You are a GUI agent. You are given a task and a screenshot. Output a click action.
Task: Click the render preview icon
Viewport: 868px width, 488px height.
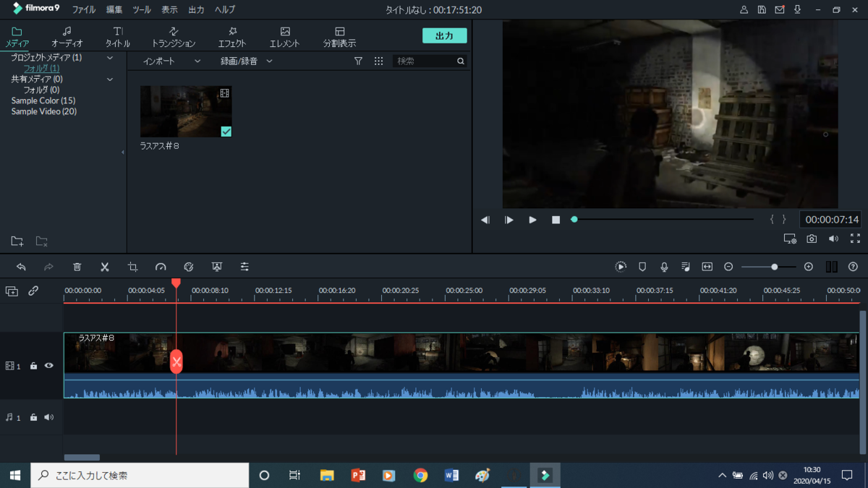pos(621,267)
